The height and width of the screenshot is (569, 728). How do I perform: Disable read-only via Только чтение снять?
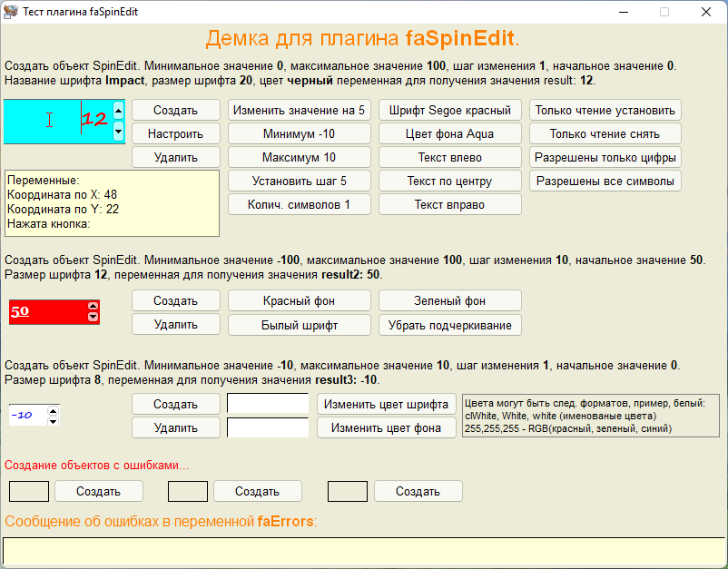tap(605, 133)
